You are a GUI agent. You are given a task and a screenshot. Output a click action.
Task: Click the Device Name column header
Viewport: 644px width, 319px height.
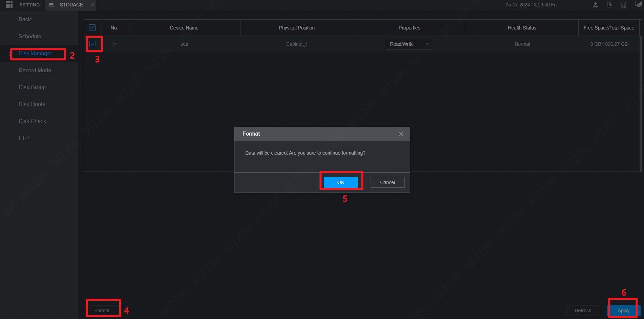pyautogui.click(x=184, y=28)
